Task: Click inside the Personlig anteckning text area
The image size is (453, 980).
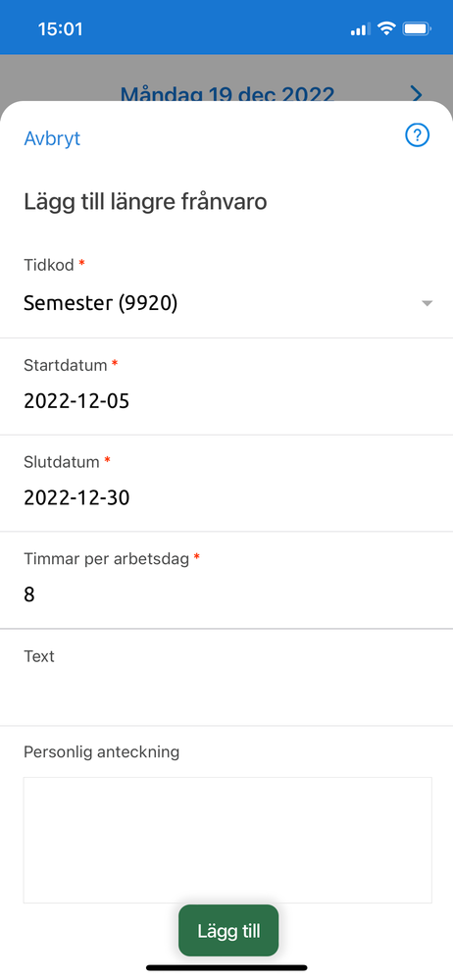Action: pyautogui.click(x=227, y=840)
